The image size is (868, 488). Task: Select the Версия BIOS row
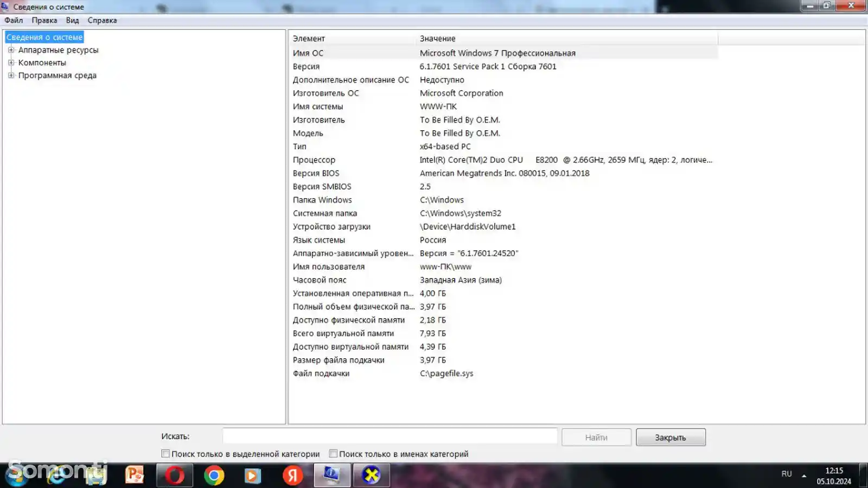click(503, 173)
